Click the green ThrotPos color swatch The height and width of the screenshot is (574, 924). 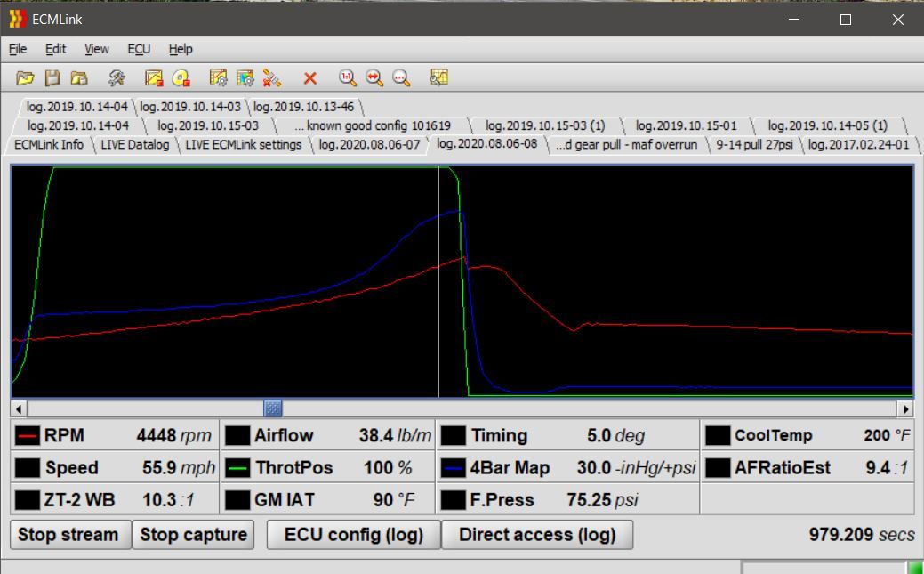tap(238, 468)
